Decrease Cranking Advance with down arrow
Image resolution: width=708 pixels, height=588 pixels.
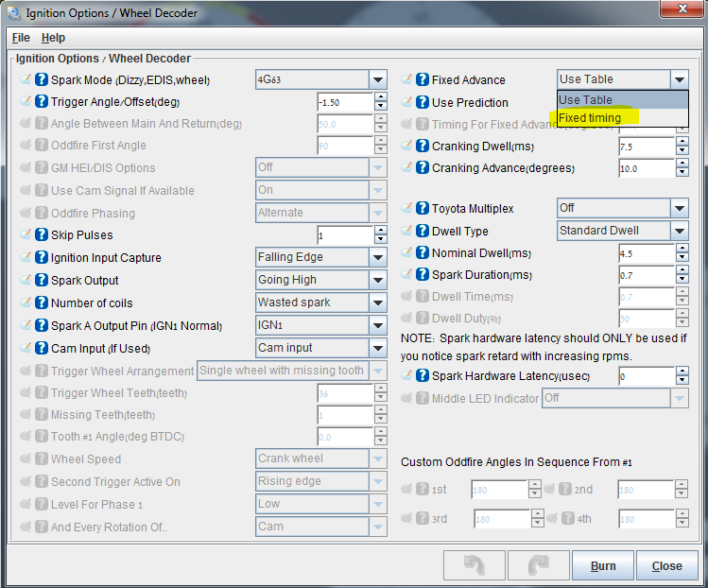tap(682, 173)
